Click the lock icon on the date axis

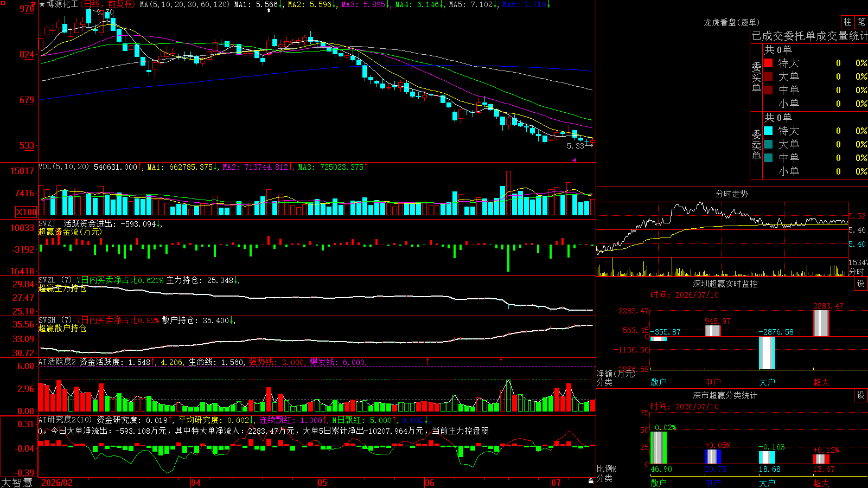tap(591, 481)
